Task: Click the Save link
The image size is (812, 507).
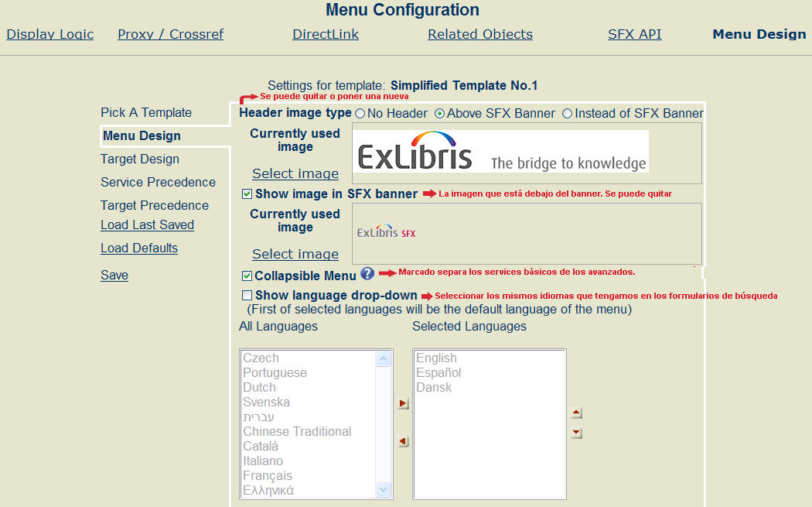Action: tap(114, 276)
